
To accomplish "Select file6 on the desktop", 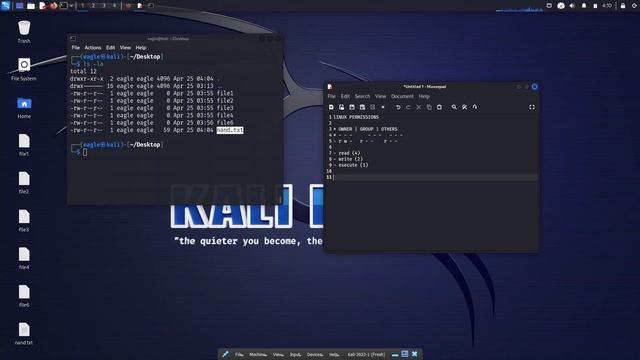I will 24,296.
